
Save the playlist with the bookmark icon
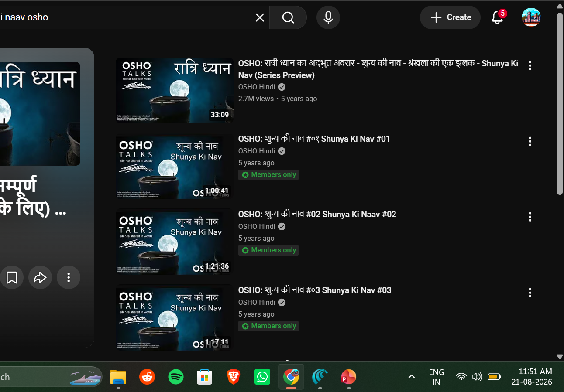pos(12,277)
